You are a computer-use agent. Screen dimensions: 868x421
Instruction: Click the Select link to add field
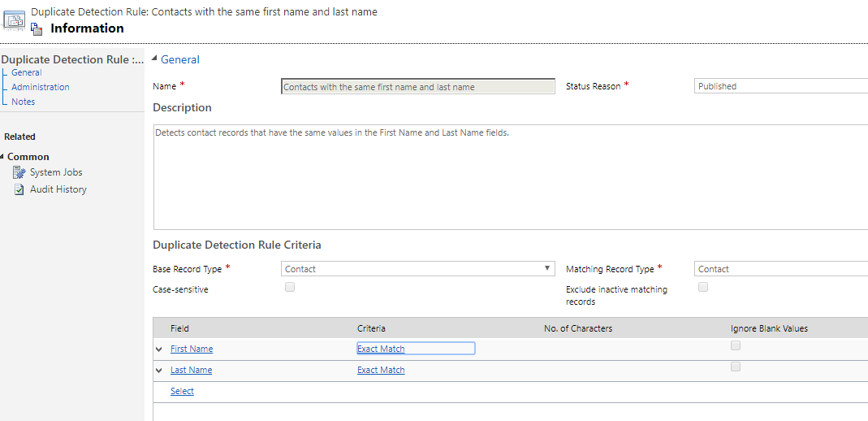pyautogui.click(x=182, y=391)
